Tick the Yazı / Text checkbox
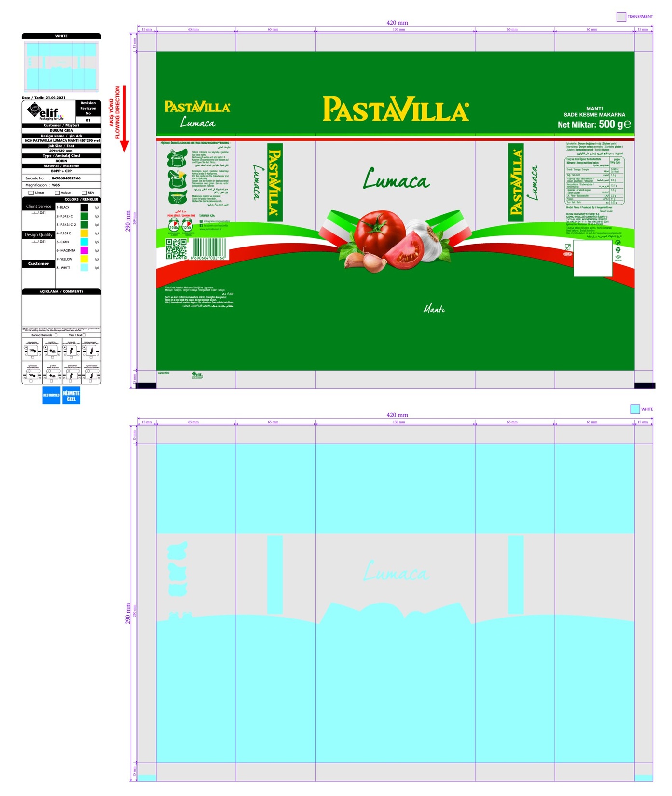This screenshot has height=796, width=672. [84, 335]
